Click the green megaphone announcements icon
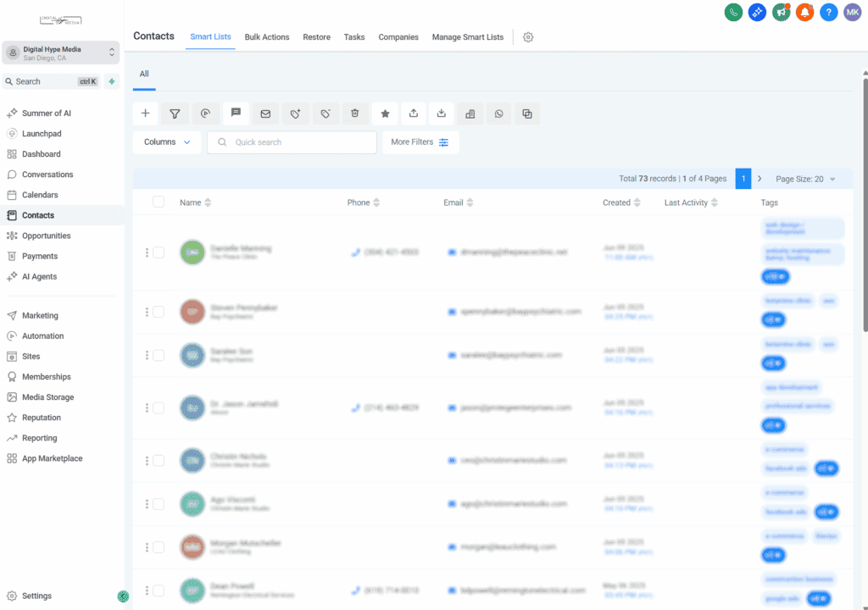868x610 pixels. click(x=781, y=12)
